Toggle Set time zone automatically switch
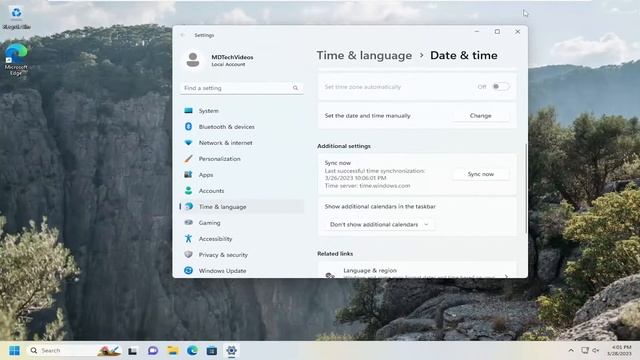The width and height of the screenshot is (640, 360). point(500,87)
